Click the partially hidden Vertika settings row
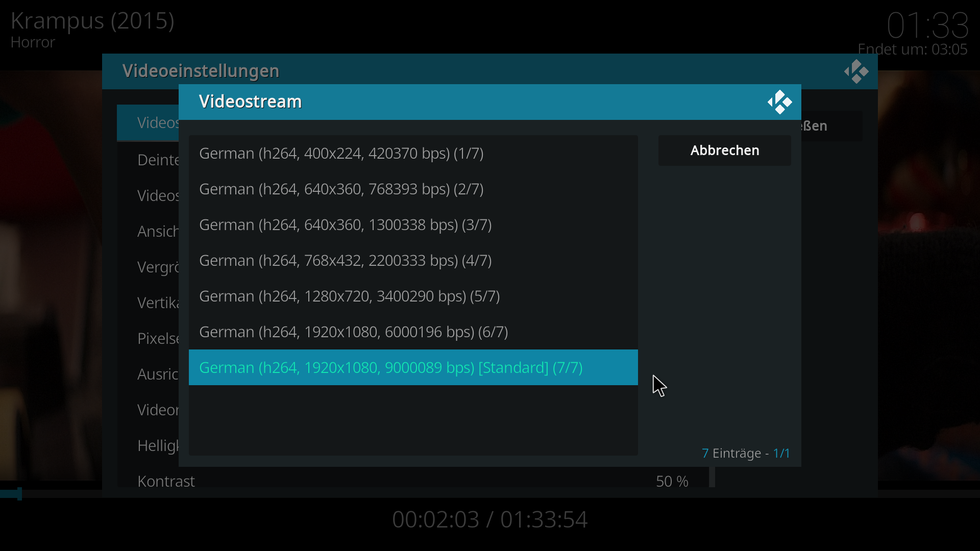This screenshot has width=980, height=551. (x=148, y=303)
